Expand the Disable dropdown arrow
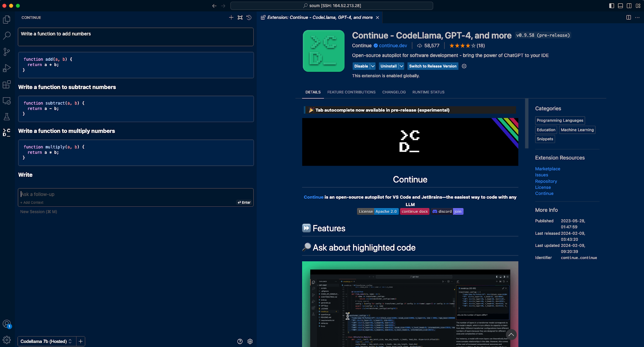 [x=373, y=66]
